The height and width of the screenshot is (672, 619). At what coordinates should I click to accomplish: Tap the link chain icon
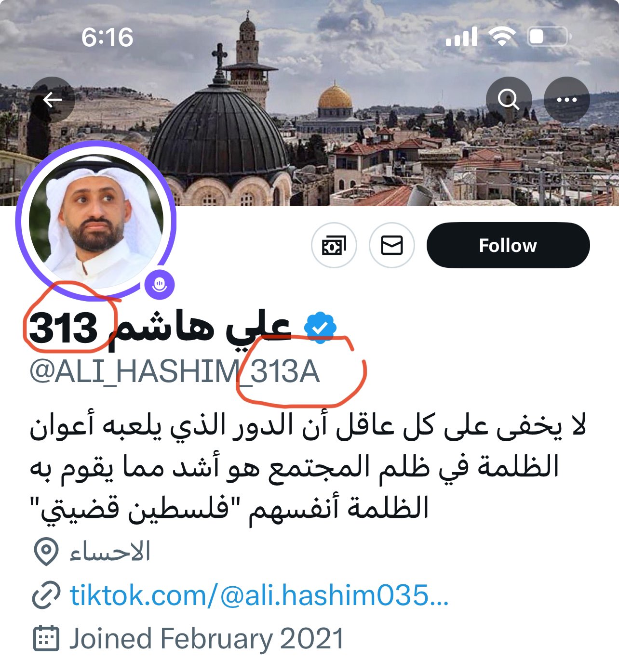point(46,595)
